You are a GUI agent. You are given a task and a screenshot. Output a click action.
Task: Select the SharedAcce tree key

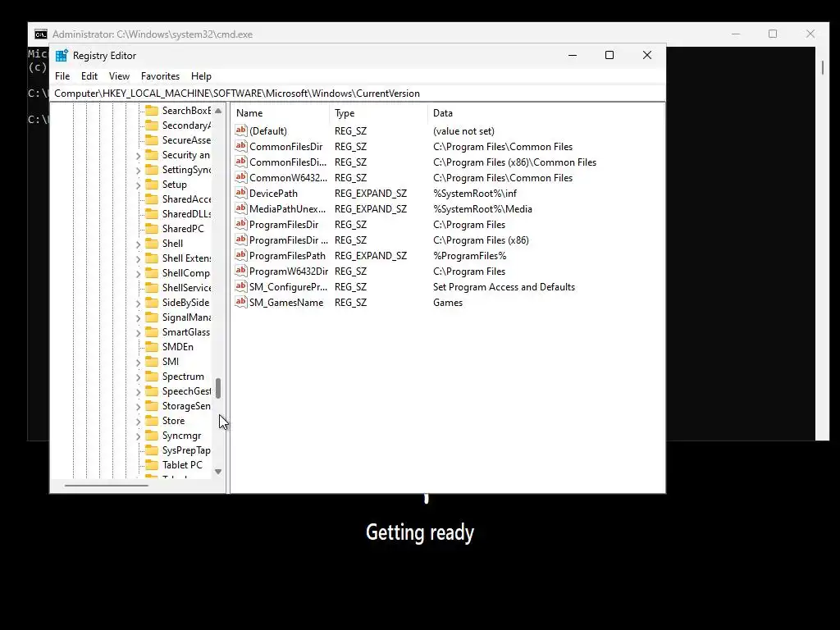point(186,199)
